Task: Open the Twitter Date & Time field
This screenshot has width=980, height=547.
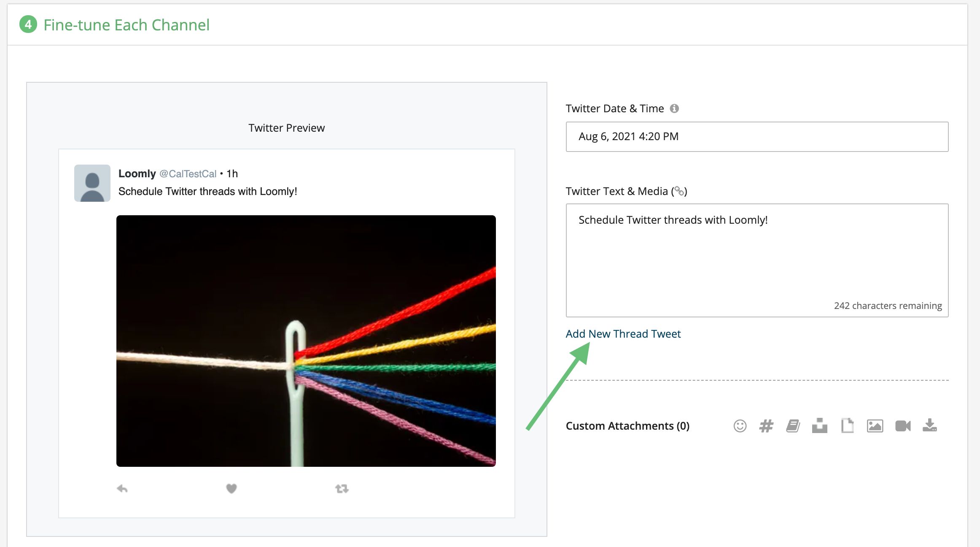Action: tap(757, 137)
